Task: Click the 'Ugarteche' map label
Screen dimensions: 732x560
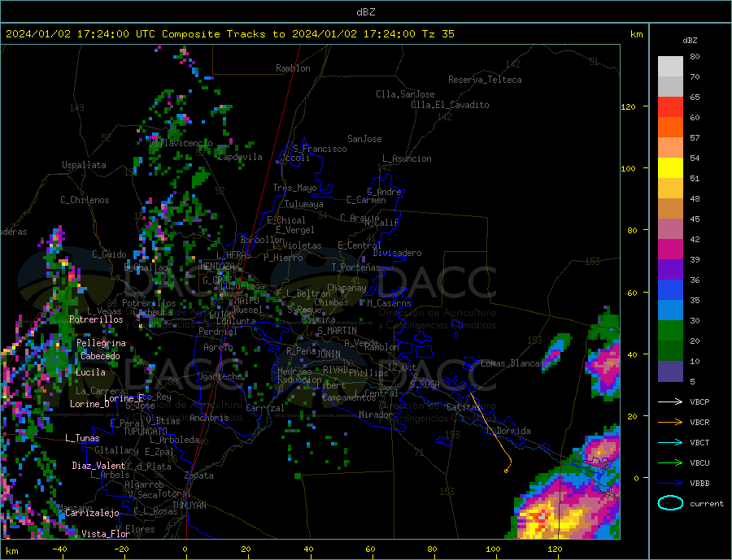Action: (220, 376)
